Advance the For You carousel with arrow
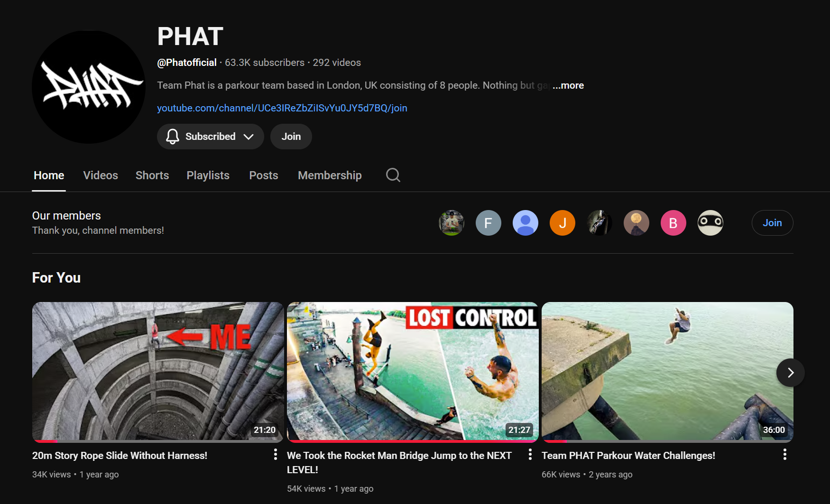 tap(790, 373)
